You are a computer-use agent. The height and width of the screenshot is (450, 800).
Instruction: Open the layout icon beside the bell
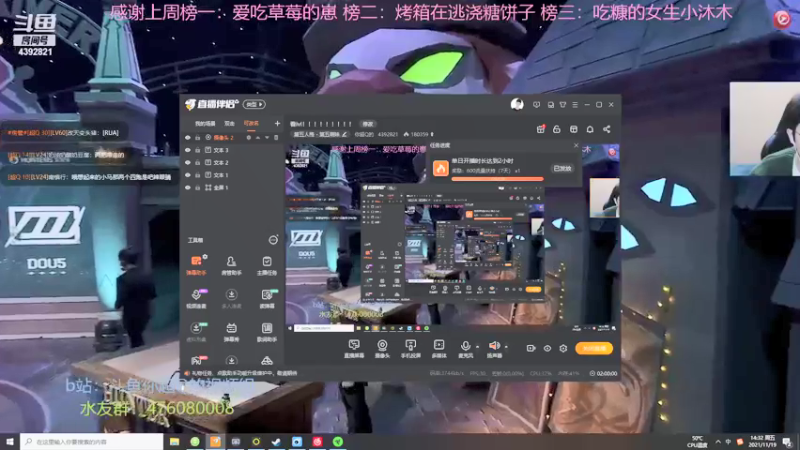click(573, 129)
